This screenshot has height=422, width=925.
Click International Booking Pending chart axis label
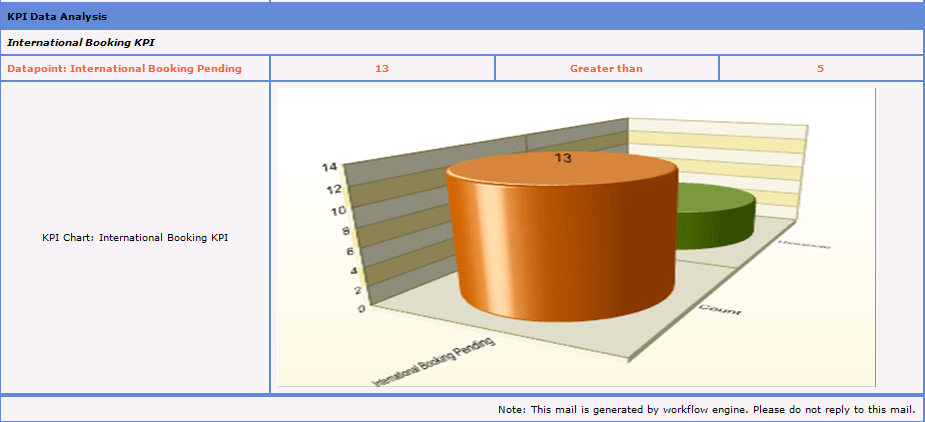pos(435,361)
